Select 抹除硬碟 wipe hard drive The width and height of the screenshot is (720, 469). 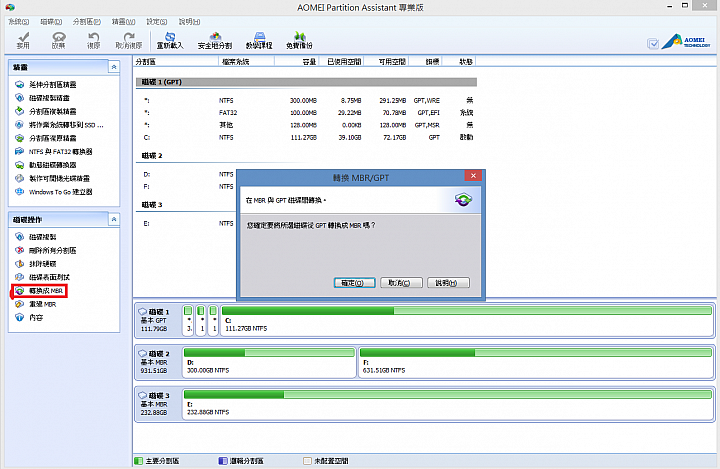[36, 264]
